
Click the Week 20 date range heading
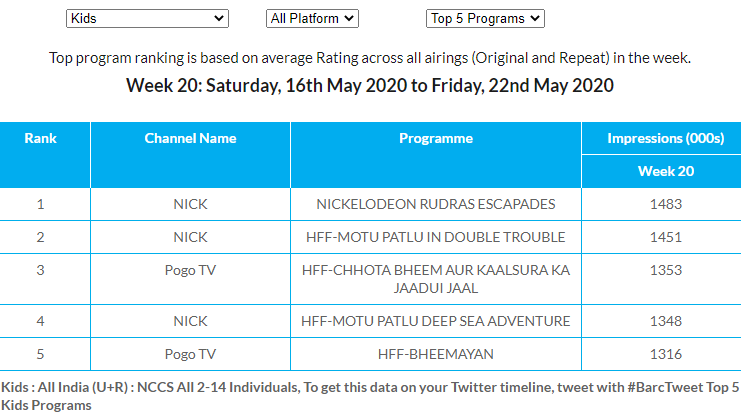pyautogui.click(x=370, y=85)
